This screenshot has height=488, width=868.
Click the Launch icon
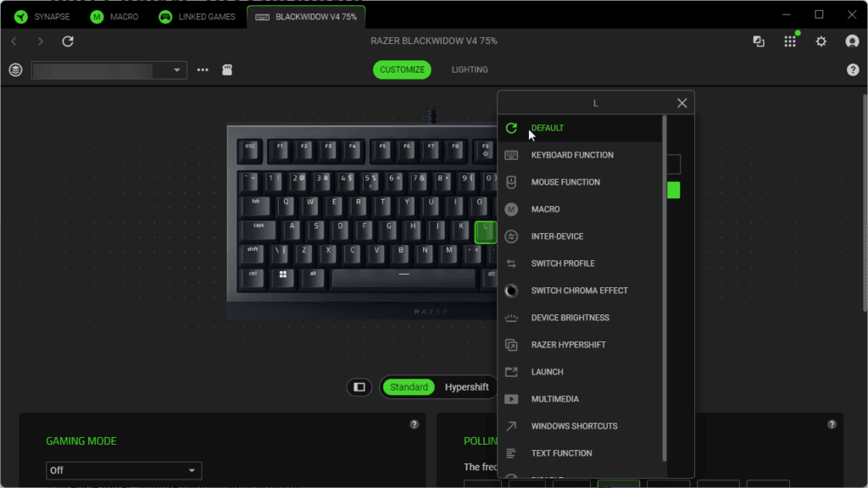[511, 372]
